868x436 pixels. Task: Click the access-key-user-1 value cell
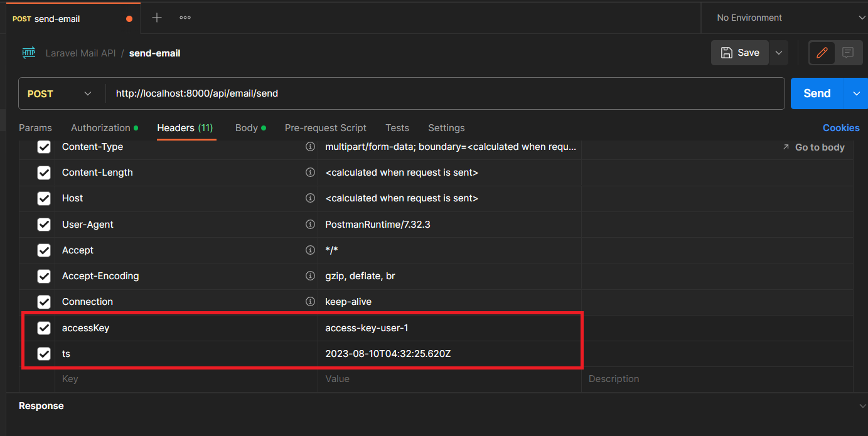click(449, 327)
